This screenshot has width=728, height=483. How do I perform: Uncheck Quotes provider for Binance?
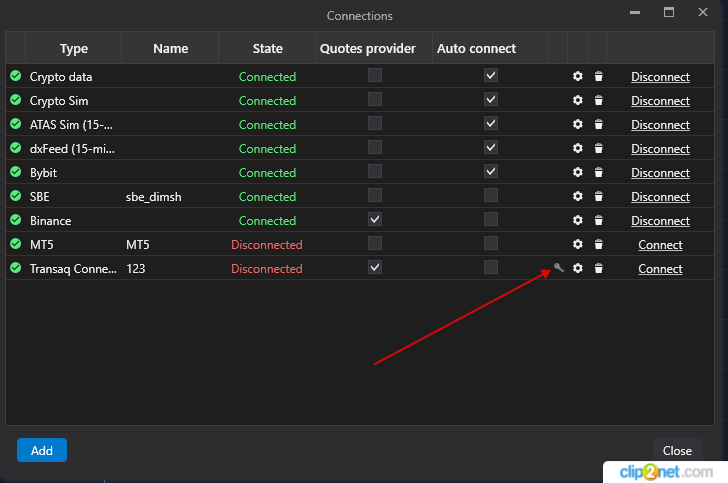(375, 219)
